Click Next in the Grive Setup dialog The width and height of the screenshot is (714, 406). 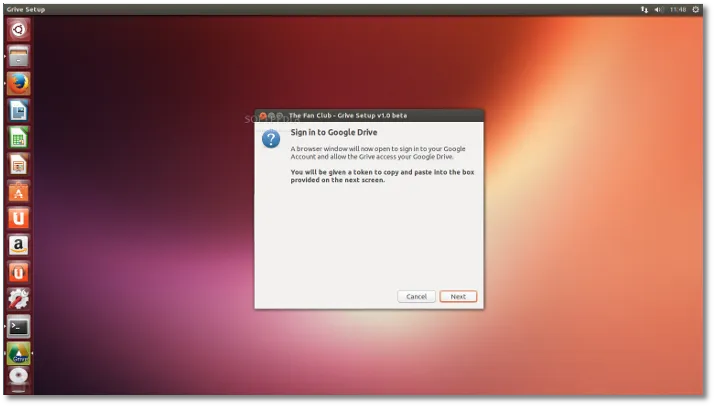pos(458,296)
